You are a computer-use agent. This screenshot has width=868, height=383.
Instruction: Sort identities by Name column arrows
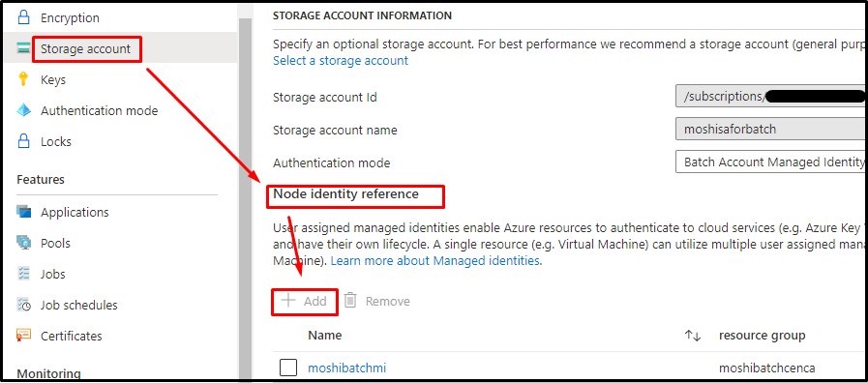click(x=693, y=336)
